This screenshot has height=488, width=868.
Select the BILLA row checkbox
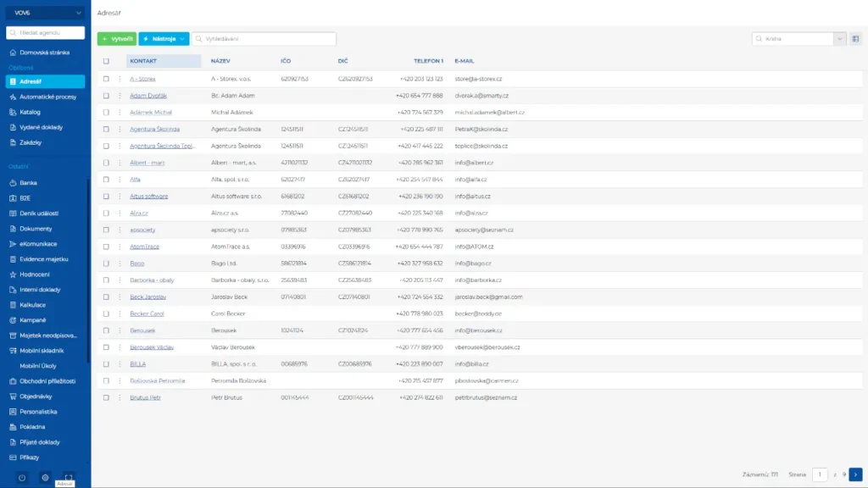tap(106, 363)
